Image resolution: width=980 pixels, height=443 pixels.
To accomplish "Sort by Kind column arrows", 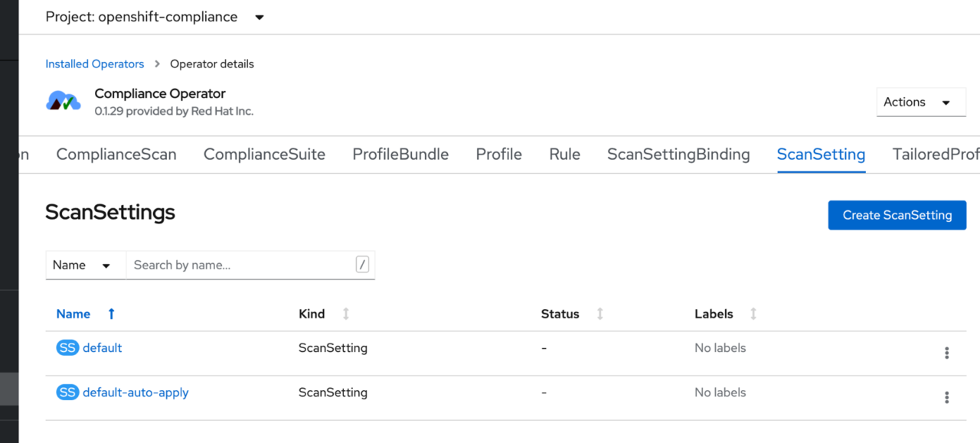I will (x=345, y=314).
